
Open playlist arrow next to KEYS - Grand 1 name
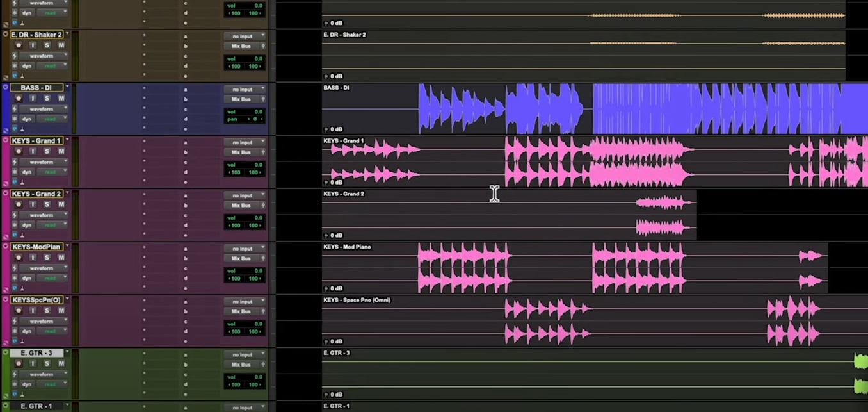point(67,140)
